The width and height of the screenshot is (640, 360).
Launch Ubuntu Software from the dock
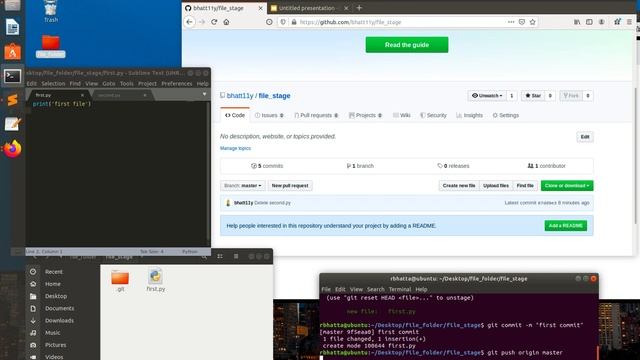(12, 52)
